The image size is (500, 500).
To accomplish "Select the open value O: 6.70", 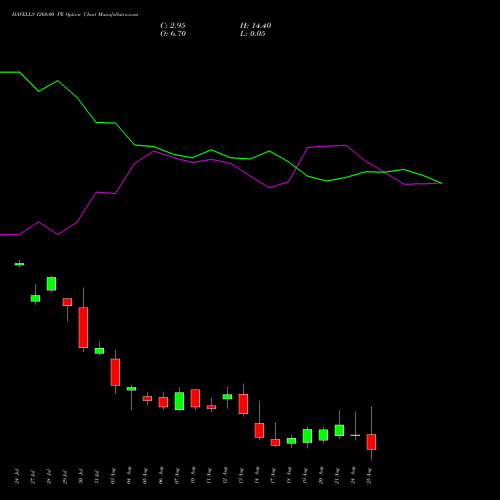I will point(173,34).
